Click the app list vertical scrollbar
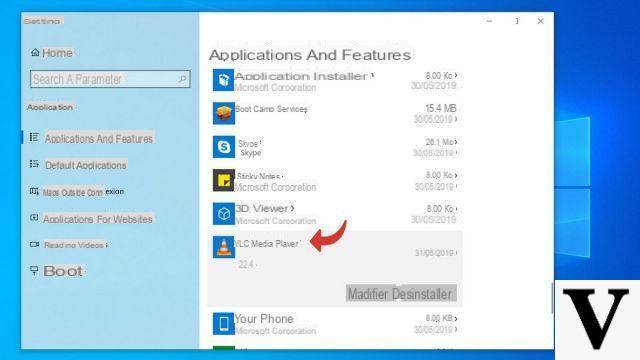Screen dimensions: 640x360 click(552, 298)
